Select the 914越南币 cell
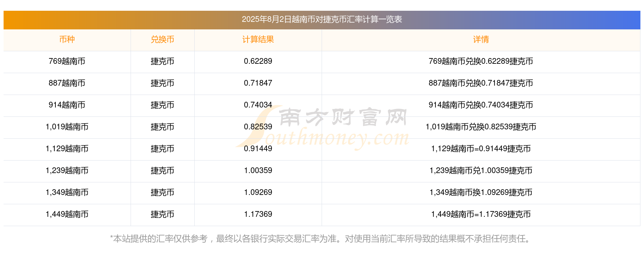Screen dimensions: 644x258 coord(67,105)
